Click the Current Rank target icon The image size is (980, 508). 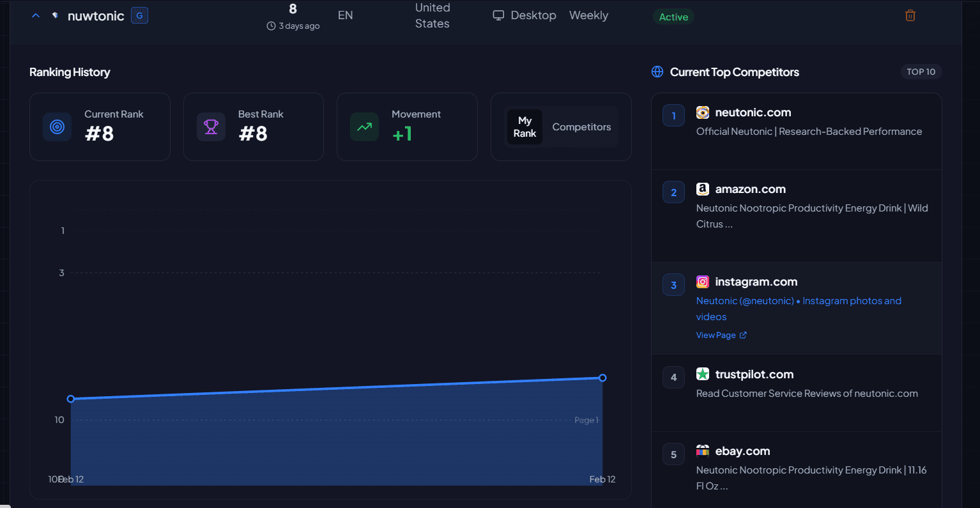click(x=57, y=127)
